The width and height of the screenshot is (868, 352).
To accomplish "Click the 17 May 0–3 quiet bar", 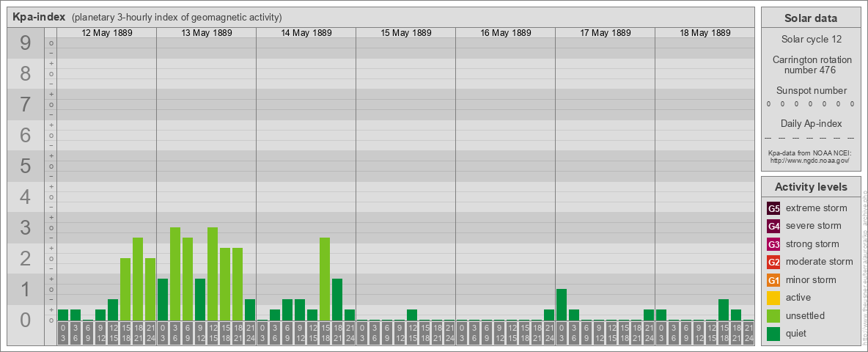I will coord(562,305).
